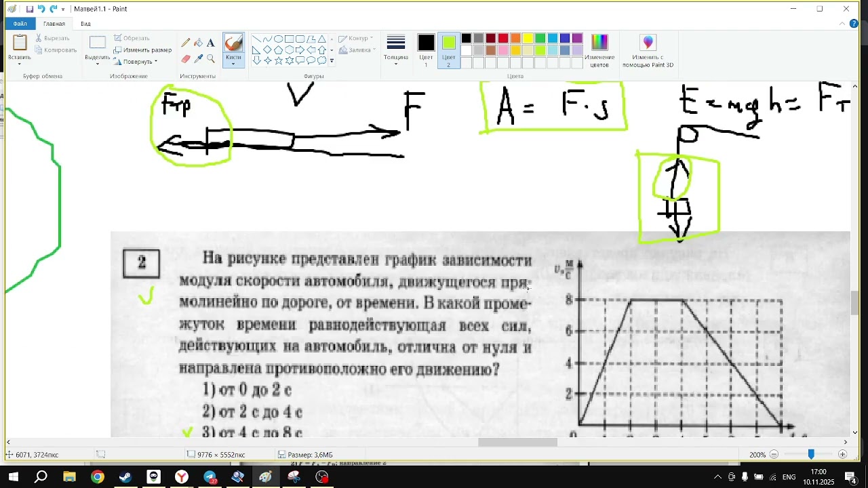Choose the Right triangle shape
The height and width of the screenshot is (488, 868).
coord(256,50)
